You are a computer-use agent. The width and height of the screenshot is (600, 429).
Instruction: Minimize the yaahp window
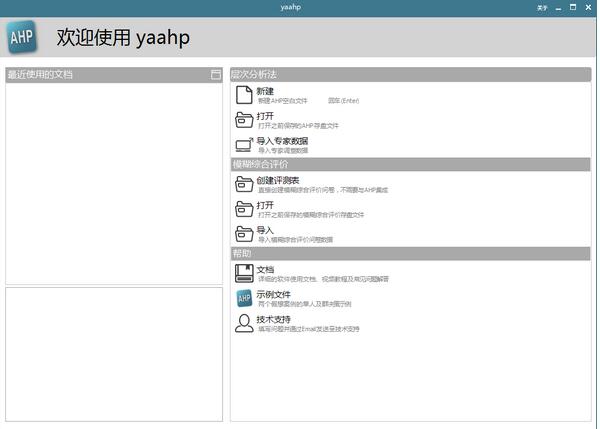[558, 8]
